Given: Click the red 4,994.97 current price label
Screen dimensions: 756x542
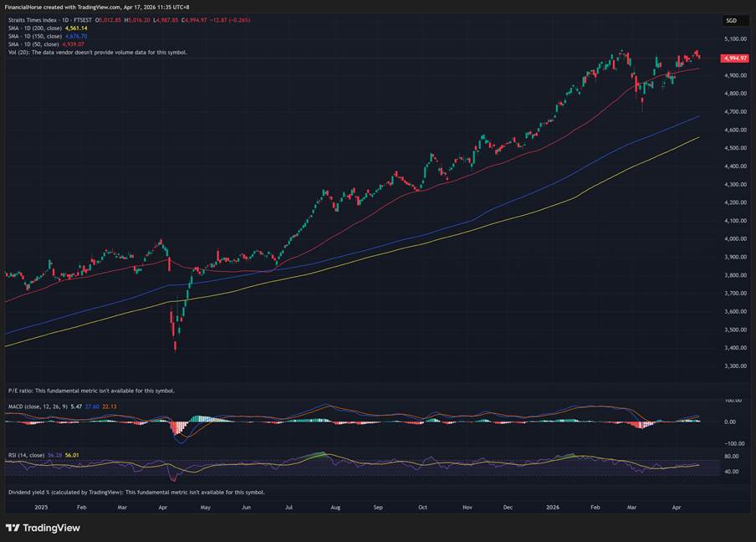Looking at the screenshot, I should coord(735,58).
